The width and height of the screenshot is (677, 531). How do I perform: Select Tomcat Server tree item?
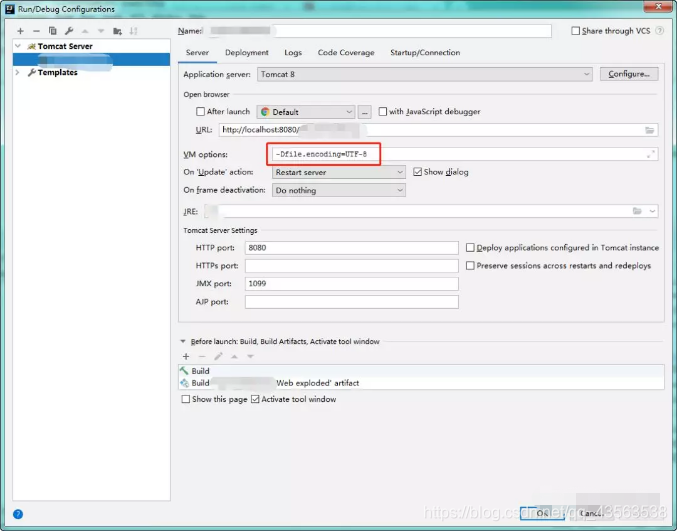click(x=65, y=46)
